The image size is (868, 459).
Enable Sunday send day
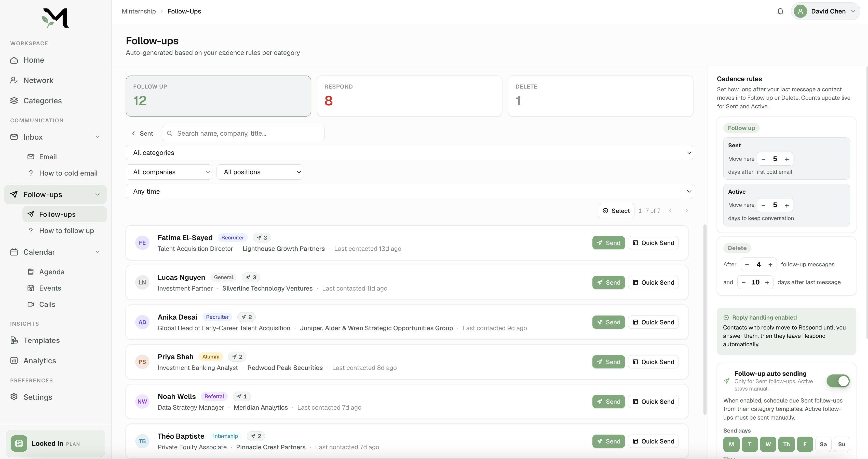[842, 444]
